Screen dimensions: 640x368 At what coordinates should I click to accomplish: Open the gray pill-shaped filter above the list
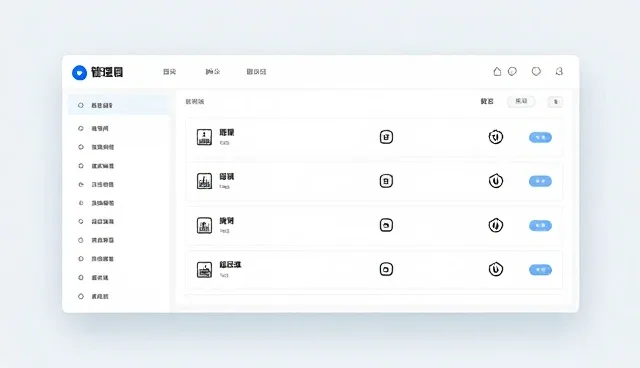click(x=521, y=101)
